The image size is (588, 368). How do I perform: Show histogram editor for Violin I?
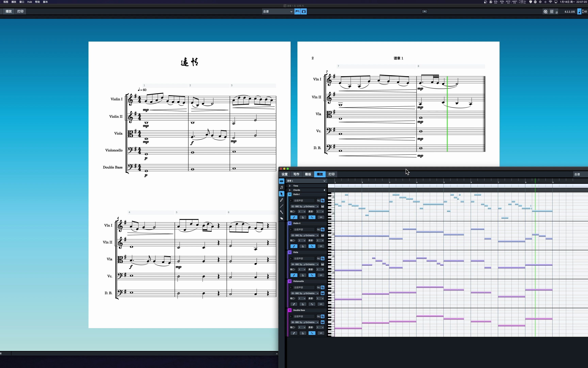pyautogui.click(x=303, y=217)
